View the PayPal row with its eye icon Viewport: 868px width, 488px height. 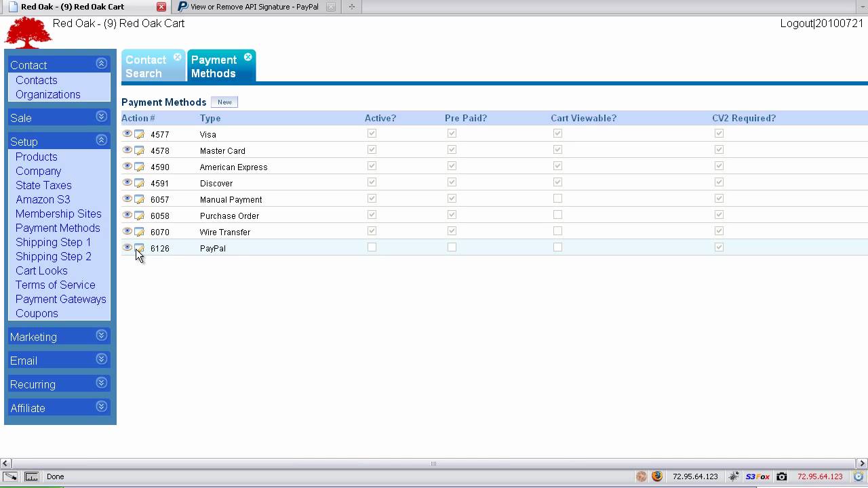[127, 247]
